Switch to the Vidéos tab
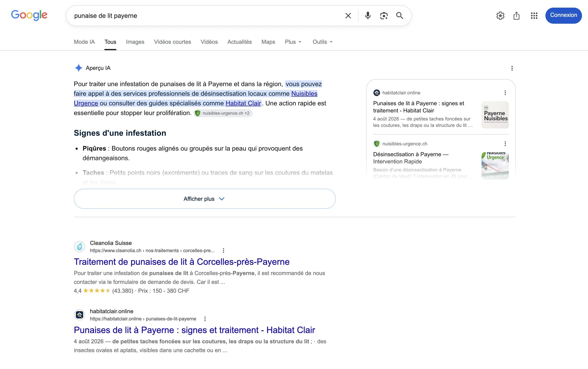The image size is (588, 369). [209, 42]
